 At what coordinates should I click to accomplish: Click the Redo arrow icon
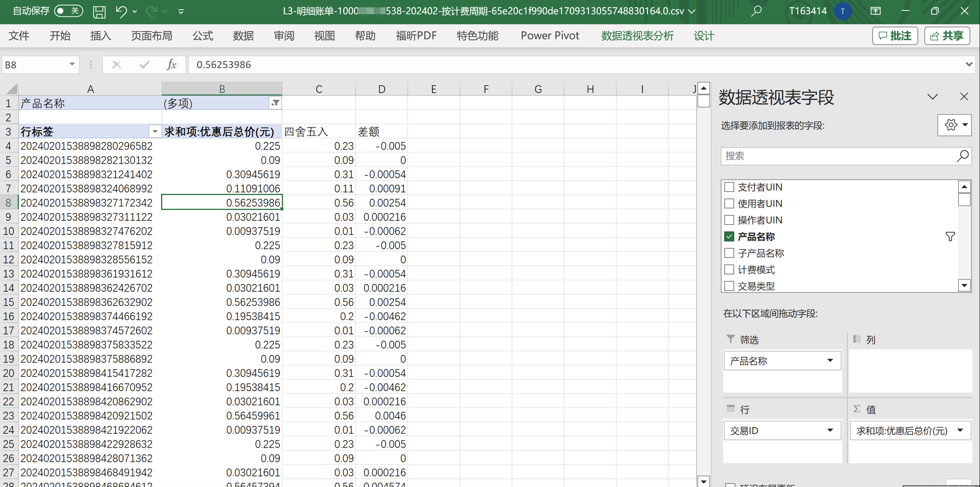[x=151, y=11]
